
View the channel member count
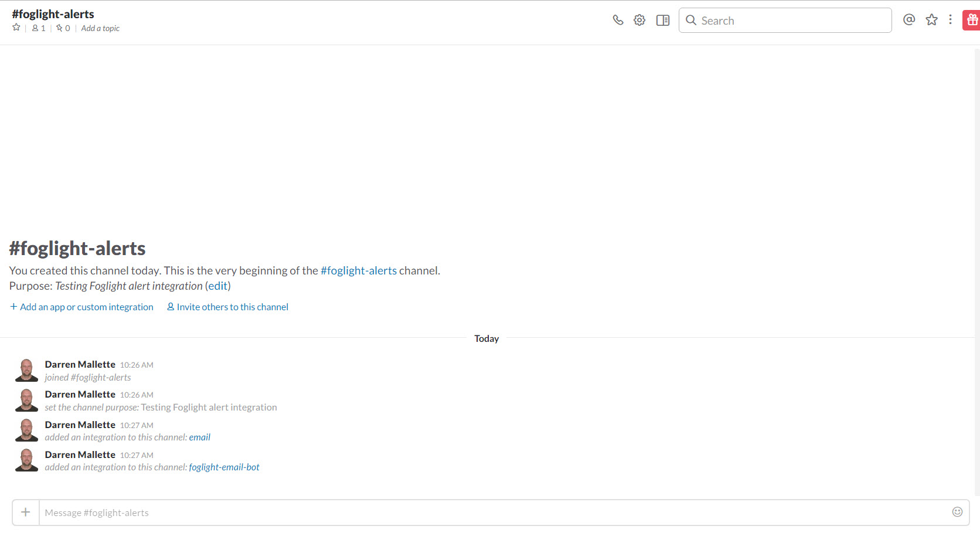point(39,28)
